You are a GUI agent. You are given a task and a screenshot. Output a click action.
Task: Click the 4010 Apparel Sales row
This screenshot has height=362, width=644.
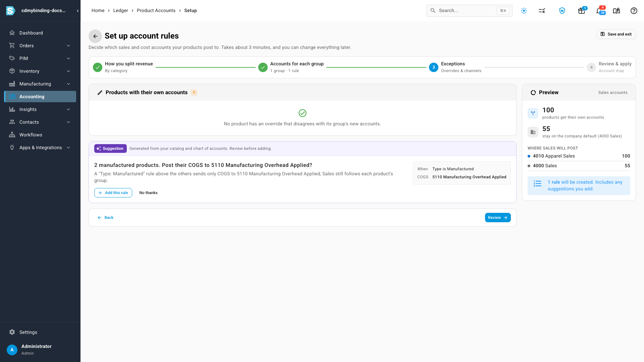[x=579, y=156]
